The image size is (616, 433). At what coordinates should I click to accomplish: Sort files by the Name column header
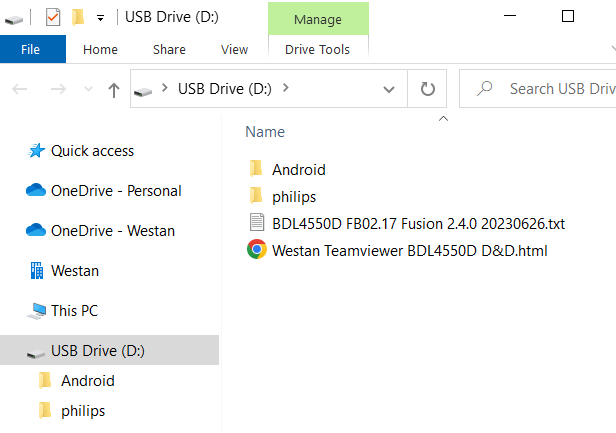click(x=265, y=131)
